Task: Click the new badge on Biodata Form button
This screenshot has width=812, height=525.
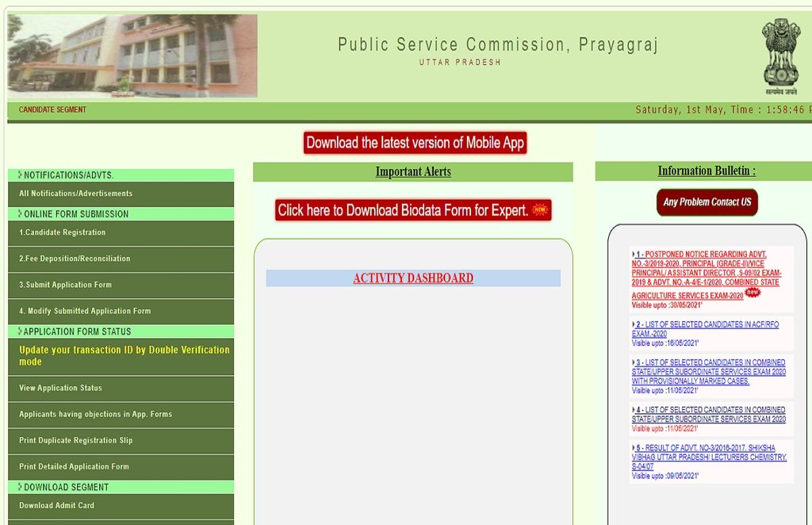Action: 540,209
